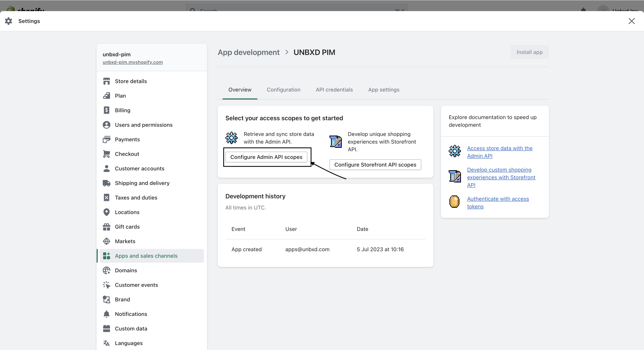Select Store details in settings menu
Screen dimensions: 644x350
point(151,81)
